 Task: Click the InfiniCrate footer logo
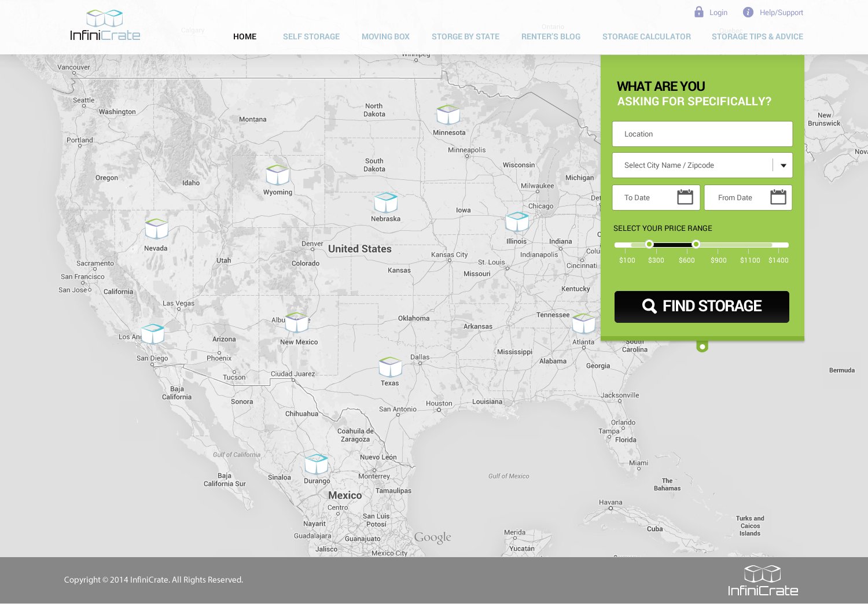(763, 580)
